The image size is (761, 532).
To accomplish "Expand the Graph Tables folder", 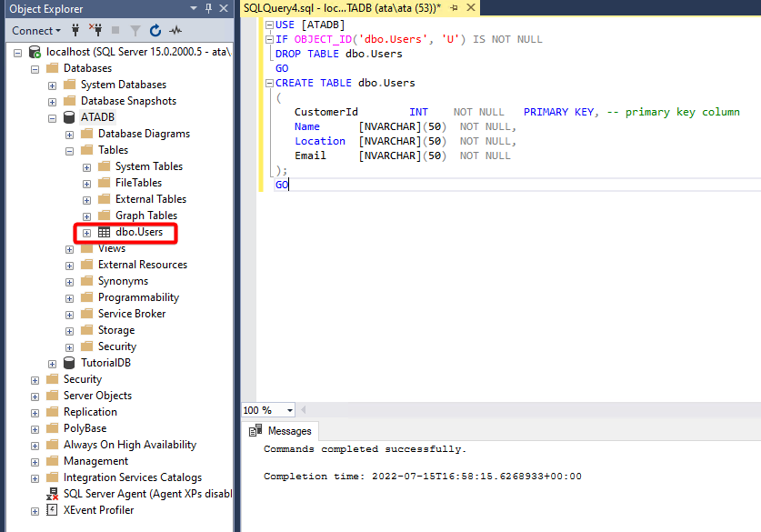I will 87,216.
